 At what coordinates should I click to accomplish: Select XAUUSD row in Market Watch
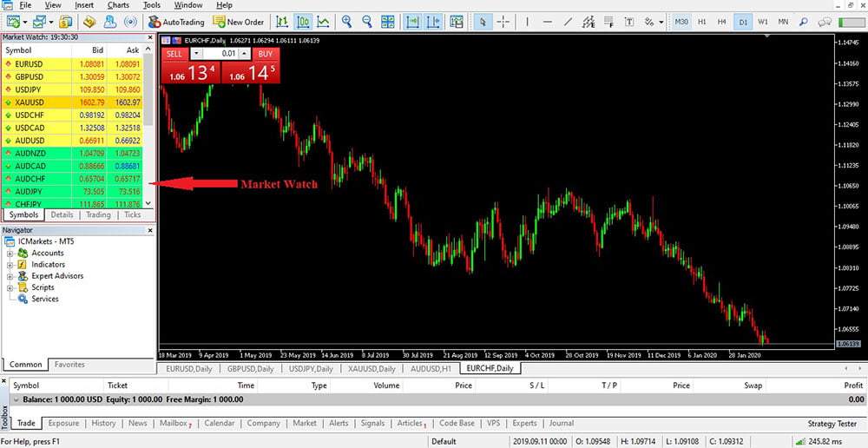pos(72,102)
